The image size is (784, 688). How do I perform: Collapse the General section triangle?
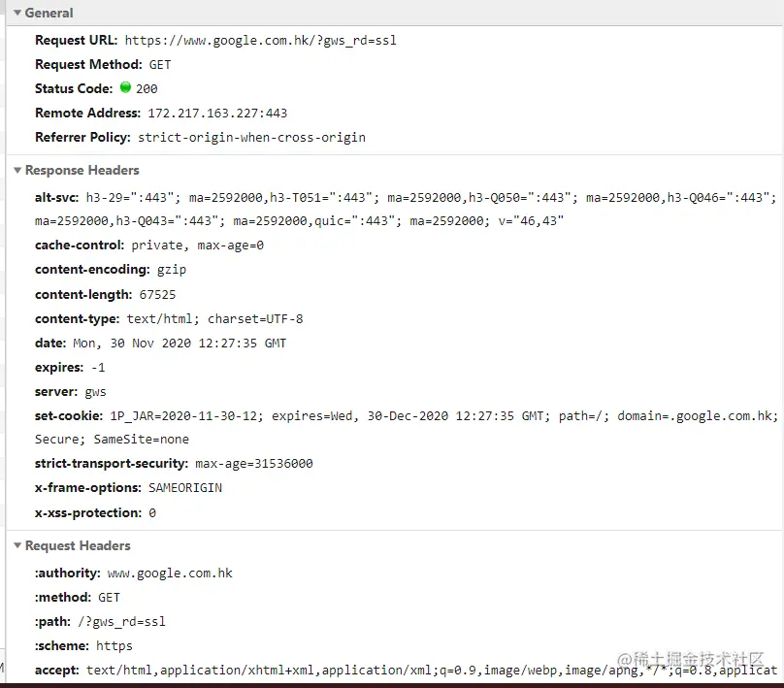17,13
